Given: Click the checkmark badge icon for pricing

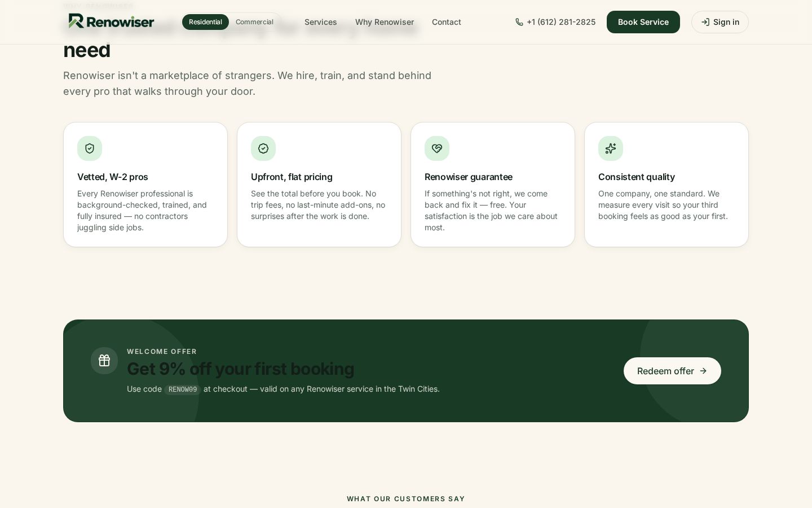Looking at the screenshot, I should (263, 148).
